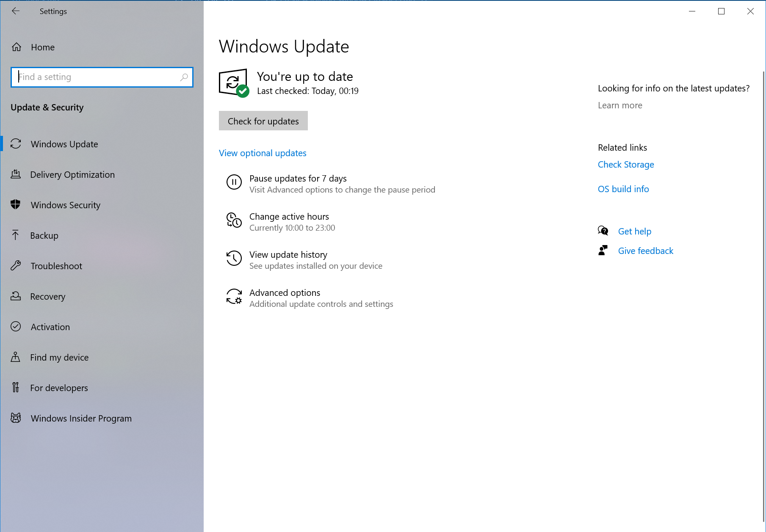Click the update history icon
The image size is (766, 532).
pos(234,259)
